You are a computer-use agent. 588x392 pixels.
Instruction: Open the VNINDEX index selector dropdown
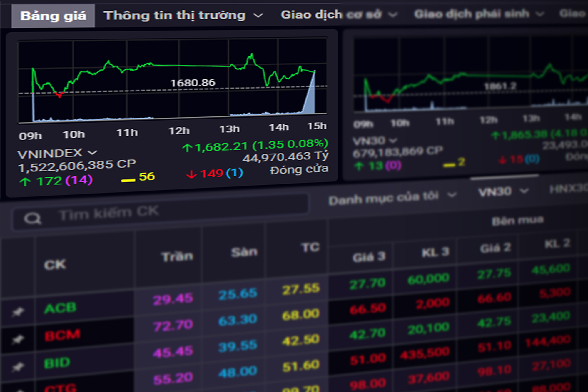[x=57, y=153]
